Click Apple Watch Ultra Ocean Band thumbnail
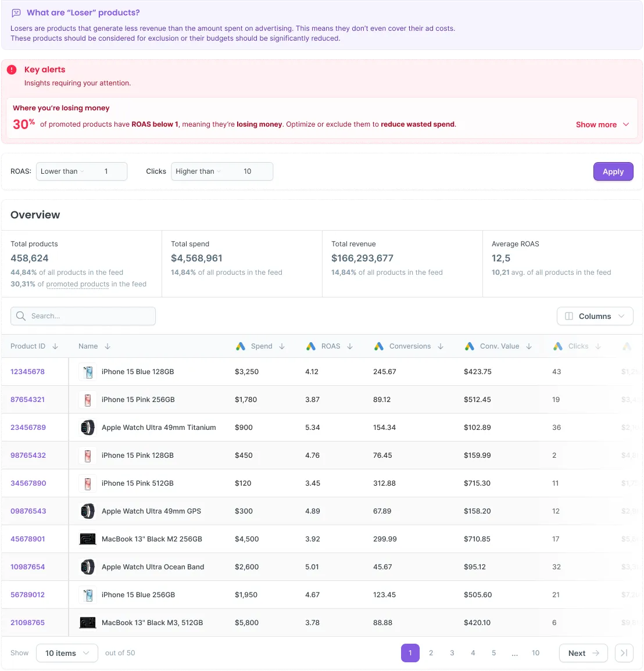Screen dimensions: 644x671 tap(88, 567)
